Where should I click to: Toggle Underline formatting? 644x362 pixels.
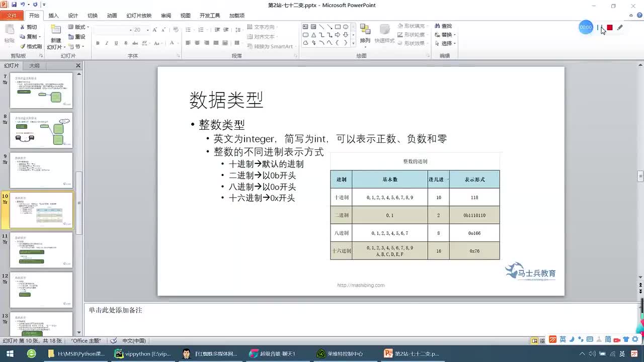[116, 43]
